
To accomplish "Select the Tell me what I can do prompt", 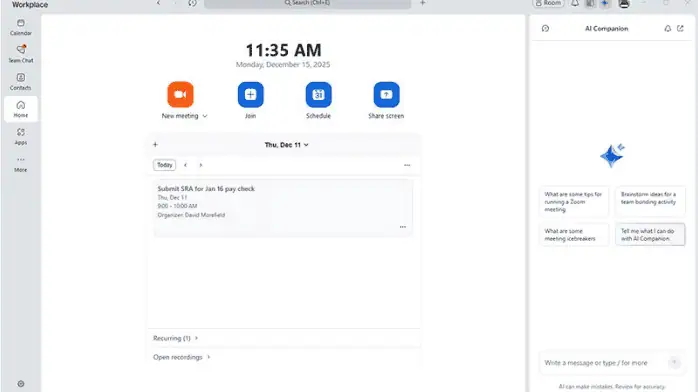I will click(650, 234).
